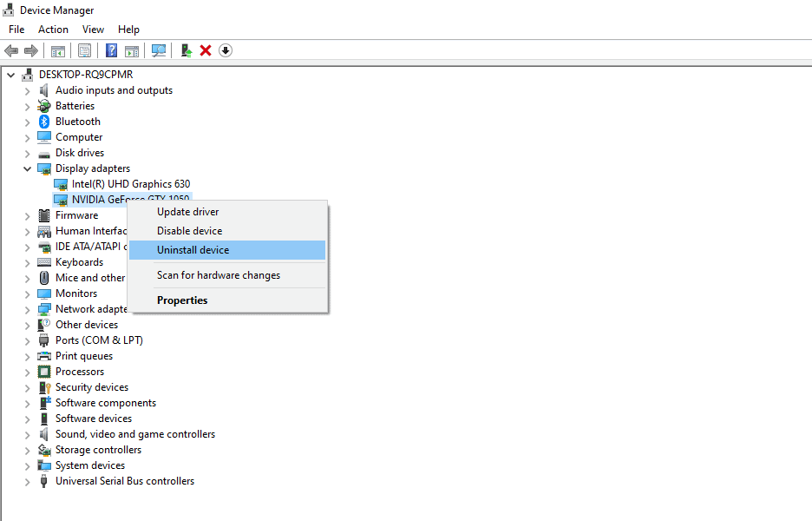Click the Security devices key icon

click(x=44, y=387)
